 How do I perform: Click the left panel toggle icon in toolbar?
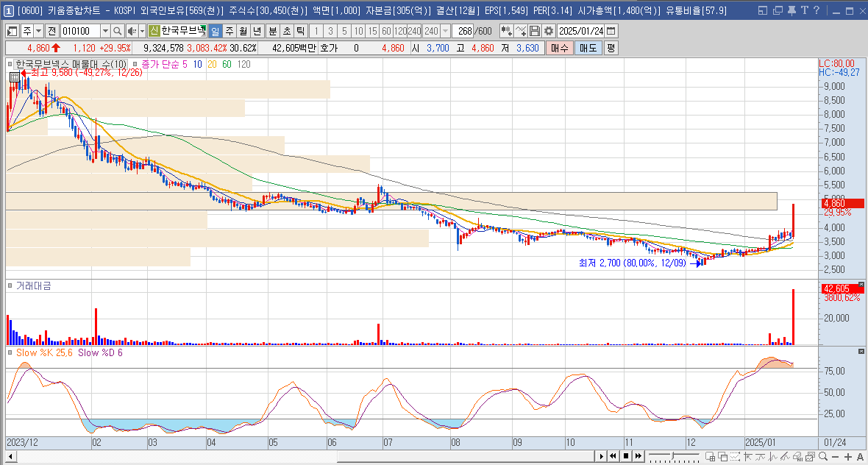[13, 31]
